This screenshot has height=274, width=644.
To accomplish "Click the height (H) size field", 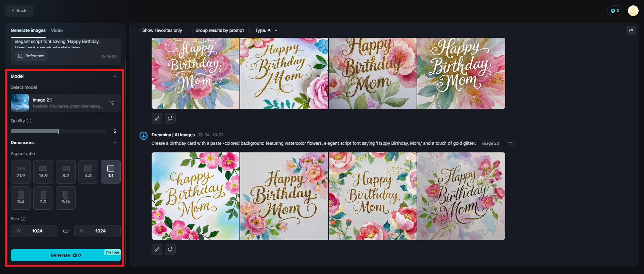I will pos(98,231).
